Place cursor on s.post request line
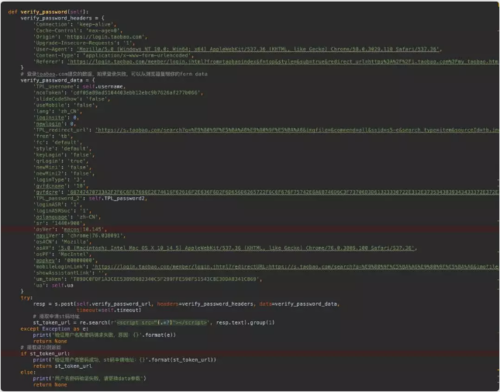 click(186, 304)
